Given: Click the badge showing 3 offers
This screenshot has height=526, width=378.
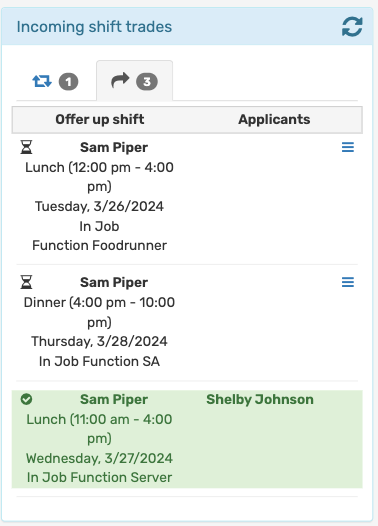Looking at the screenshot, I should click(147, 82).
